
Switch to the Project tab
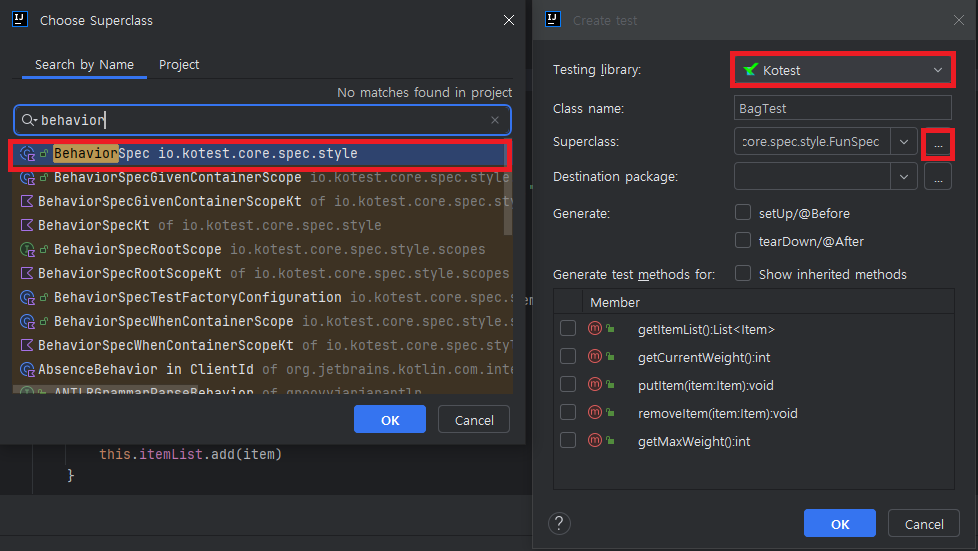coord(179,64)
